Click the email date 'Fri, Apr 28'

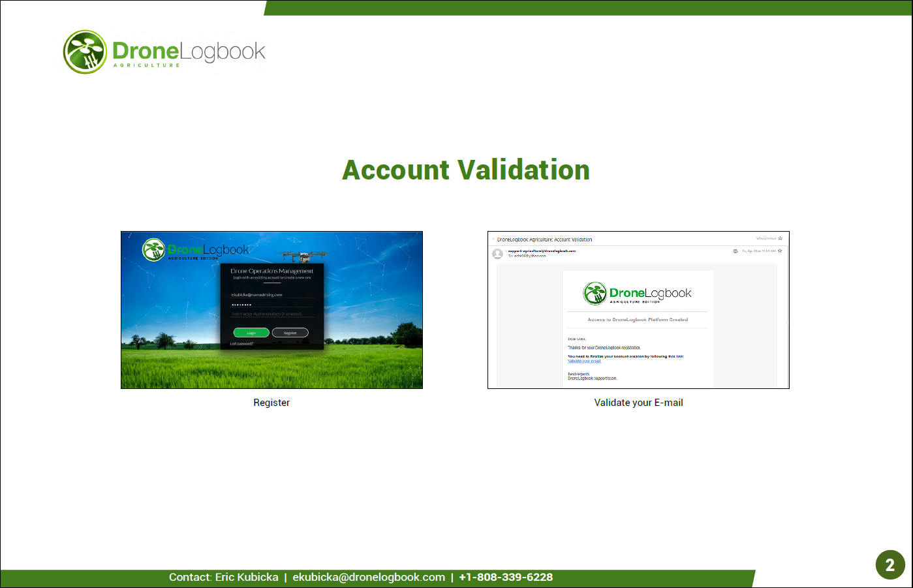click(x=758, y=251)
